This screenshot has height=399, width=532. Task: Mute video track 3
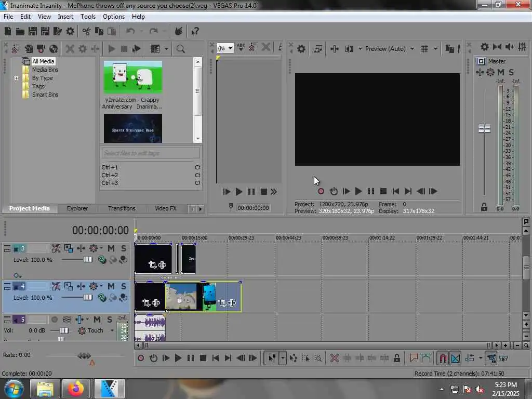[111, 248]
